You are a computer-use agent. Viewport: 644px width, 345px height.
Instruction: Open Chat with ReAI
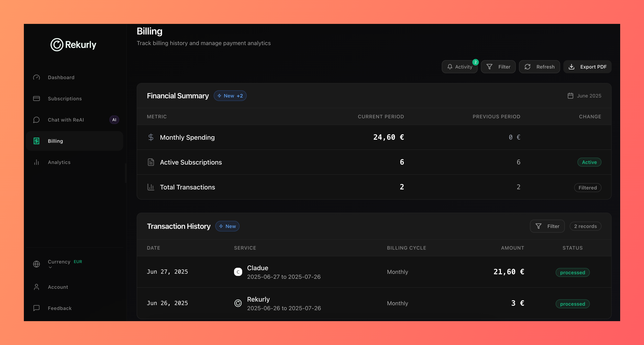click(74, 120)
